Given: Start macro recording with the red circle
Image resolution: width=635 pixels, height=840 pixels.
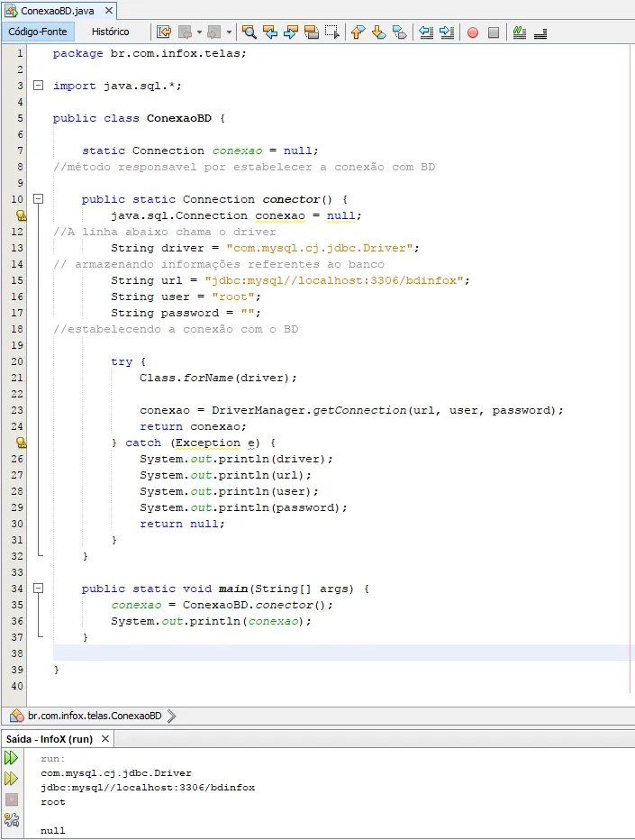Looking at the screenshot, I should pyautogui.click(x=473, y=32).
